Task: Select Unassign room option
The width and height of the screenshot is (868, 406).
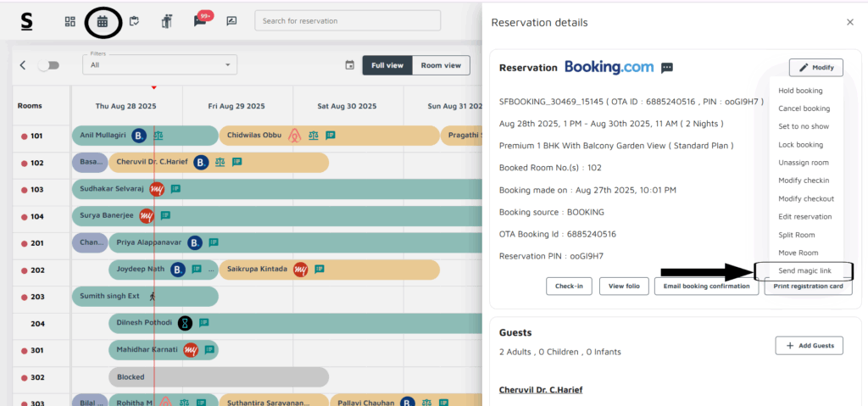Action: click(x=804, y=163)
